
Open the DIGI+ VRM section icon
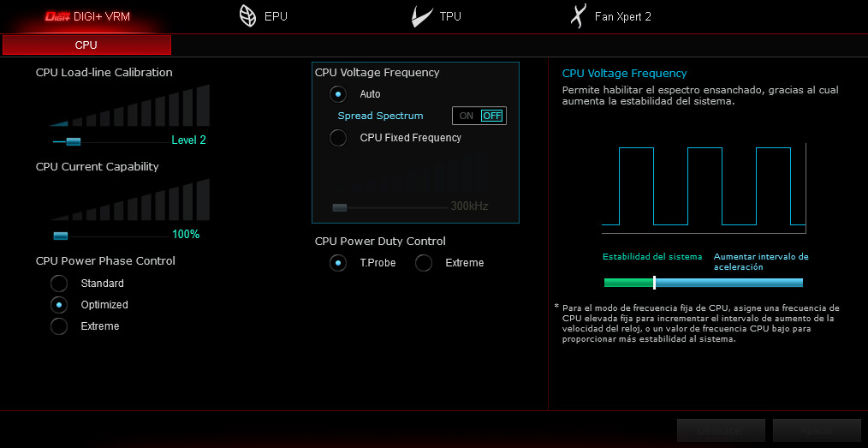click(56, 16)
